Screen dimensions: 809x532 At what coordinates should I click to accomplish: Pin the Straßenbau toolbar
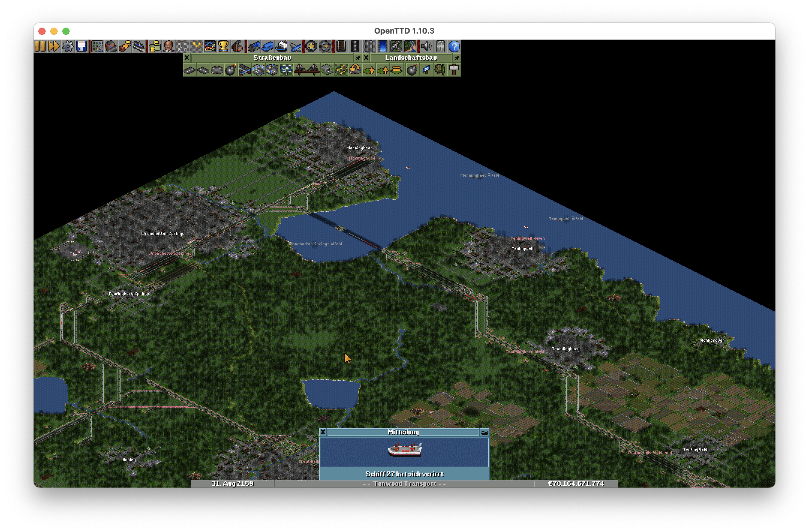(x=358, y=58)
